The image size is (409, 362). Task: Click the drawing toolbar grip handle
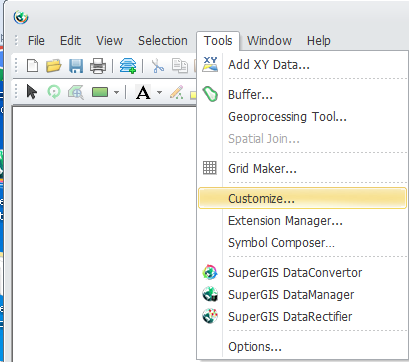16,92
